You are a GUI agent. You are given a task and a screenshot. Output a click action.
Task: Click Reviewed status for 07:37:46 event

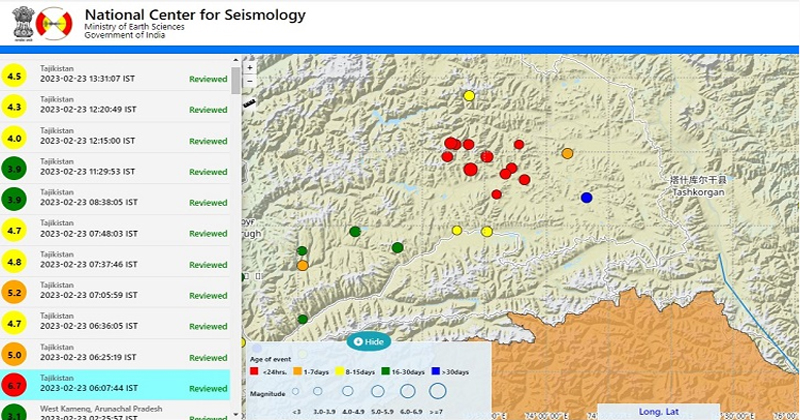coord(208,265)
